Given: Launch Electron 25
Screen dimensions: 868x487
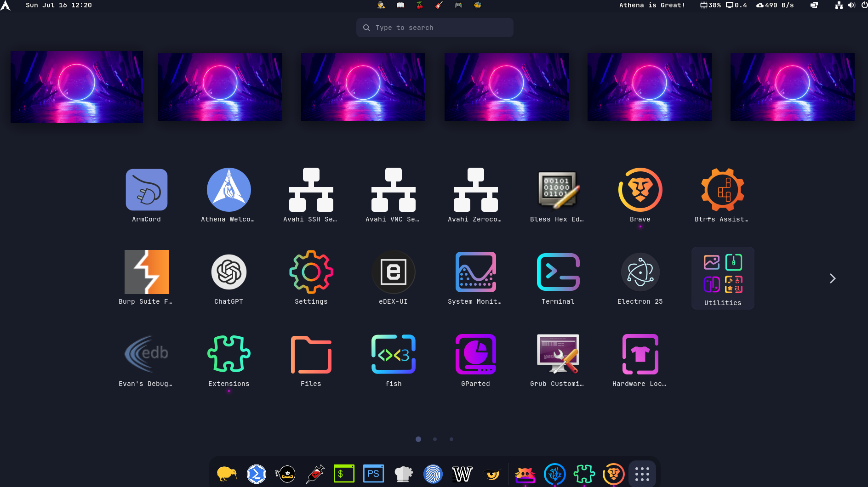Looking at the screenshot, I should point(640,272).
